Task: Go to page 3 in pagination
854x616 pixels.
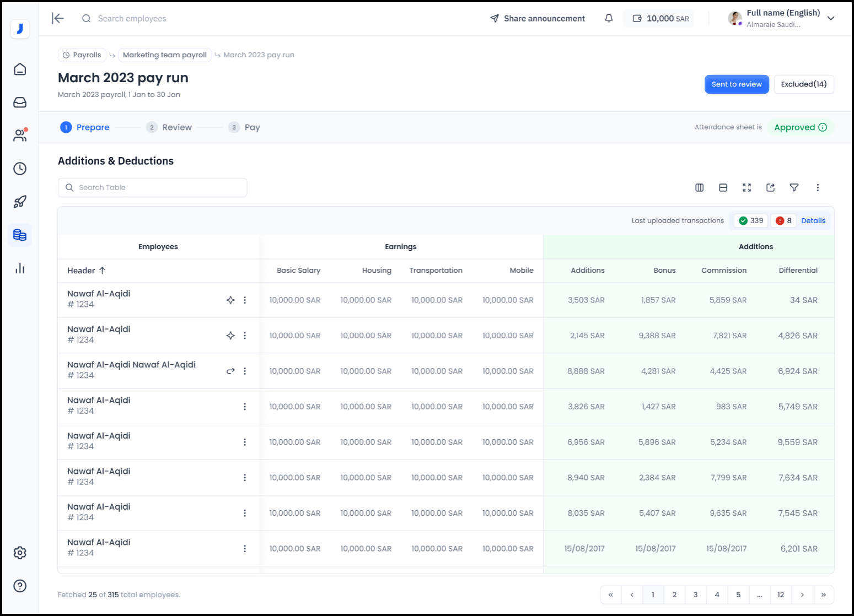Action: tap(695, 595)
